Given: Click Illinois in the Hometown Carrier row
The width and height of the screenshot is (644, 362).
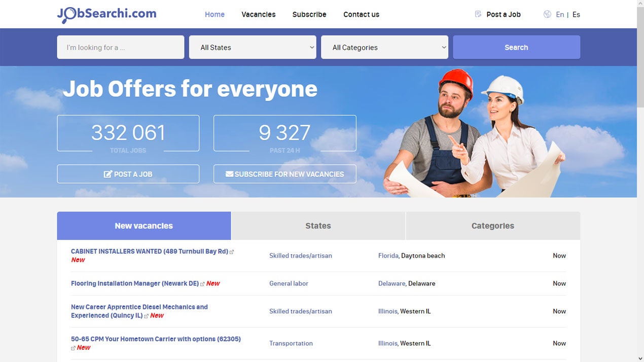Looking at the screenshot, I should pyautogui.click(x=388, y=343).
